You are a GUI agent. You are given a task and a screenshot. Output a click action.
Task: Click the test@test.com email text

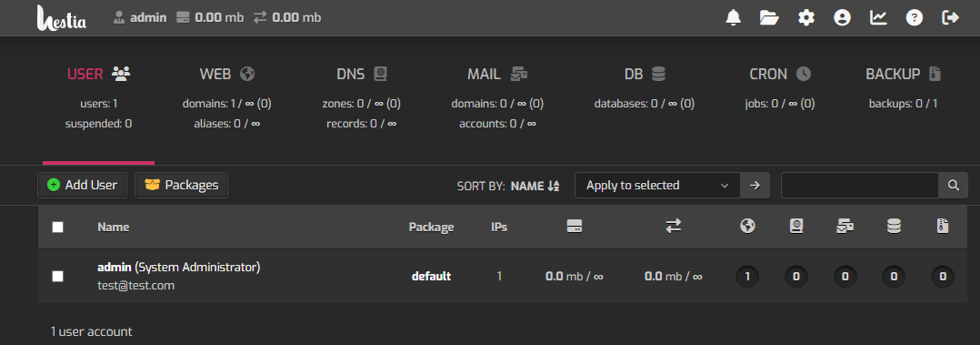point(136,286)
